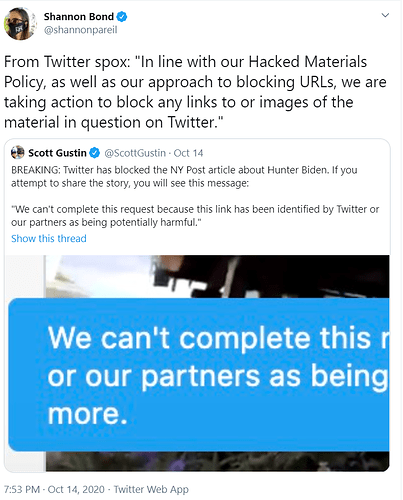Screen dimensions: 403x500
Task: Open the embedded media thumbnail in quoted tweet
Action: [197, 363]
